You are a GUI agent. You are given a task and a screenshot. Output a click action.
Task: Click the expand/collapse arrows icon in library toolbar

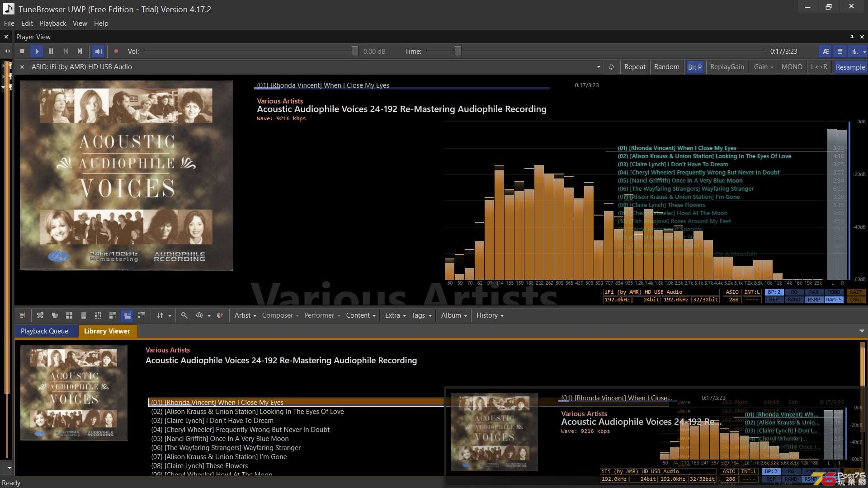coord(40,315)
